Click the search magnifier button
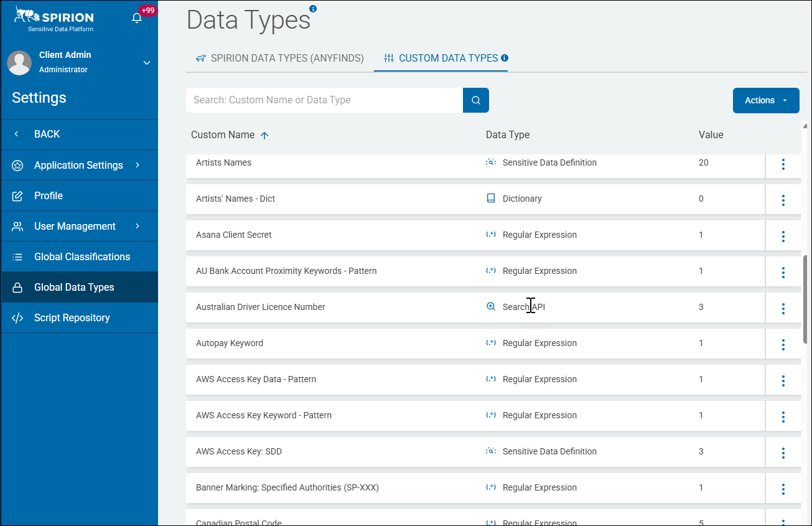 [476, 100]
